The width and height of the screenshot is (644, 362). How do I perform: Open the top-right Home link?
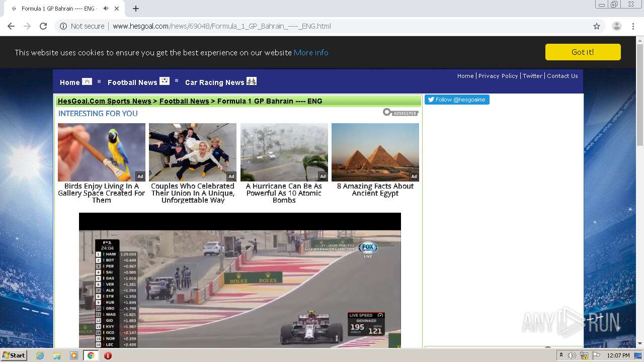pos(465,76)
